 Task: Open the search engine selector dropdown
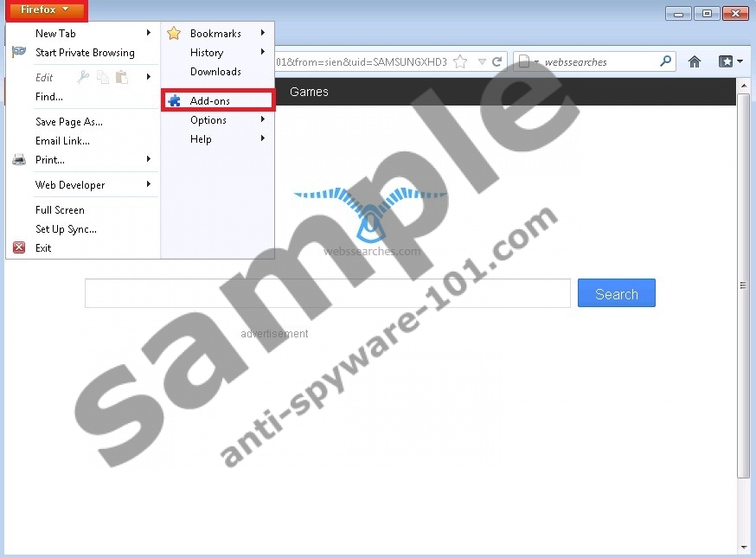coord(528,62)
